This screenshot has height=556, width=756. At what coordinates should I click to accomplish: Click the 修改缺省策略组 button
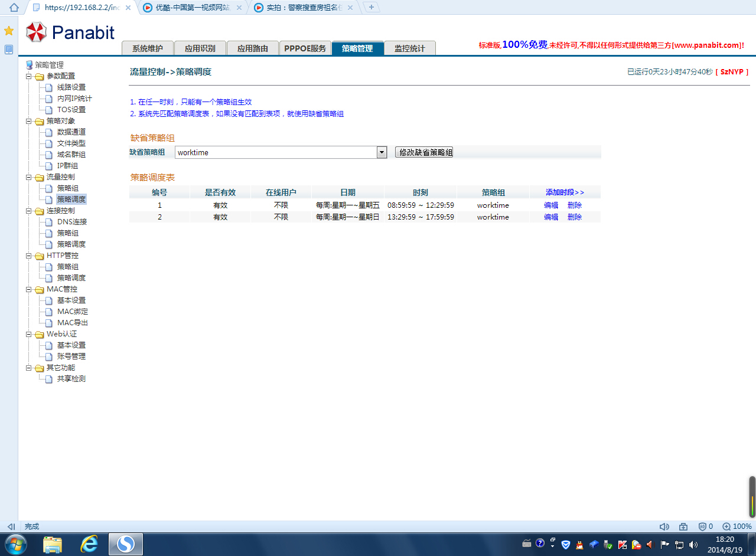click(x=424, y=152)
